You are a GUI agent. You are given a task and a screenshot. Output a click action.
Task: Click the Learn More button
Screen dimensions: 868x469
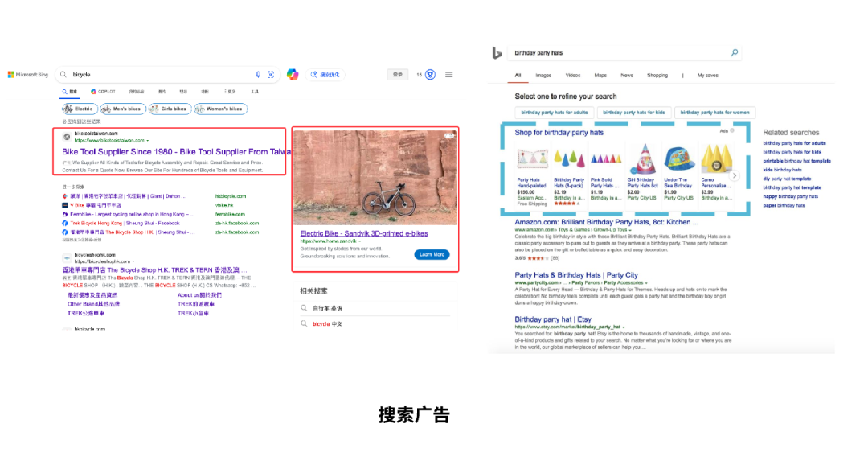432,254
